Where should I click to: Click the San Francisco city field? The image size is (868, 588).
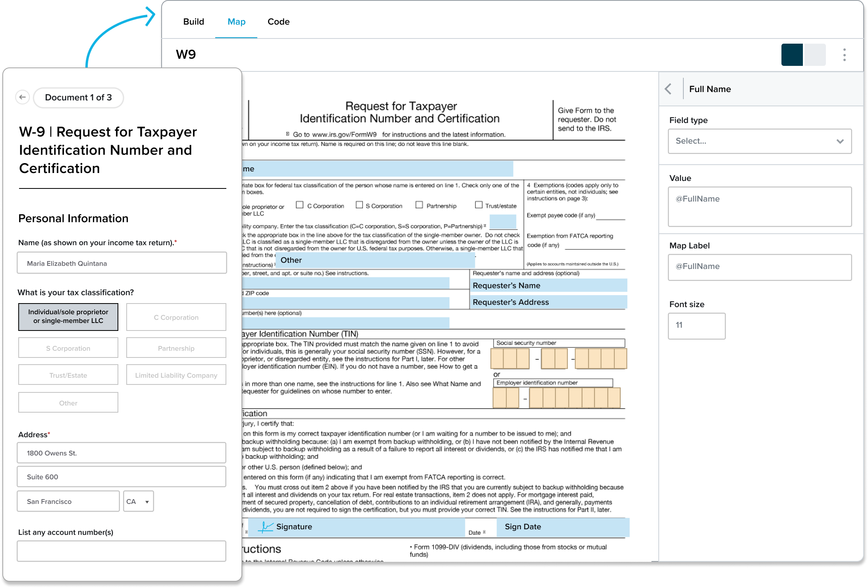(x=68, y=502)
